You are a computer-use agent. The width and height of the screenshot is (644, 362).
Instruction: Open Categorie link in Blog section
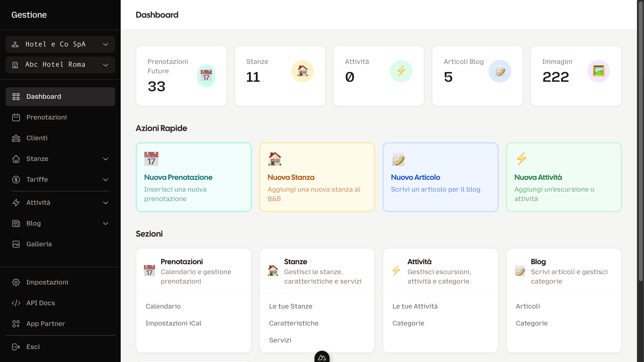tap(532, 323)
